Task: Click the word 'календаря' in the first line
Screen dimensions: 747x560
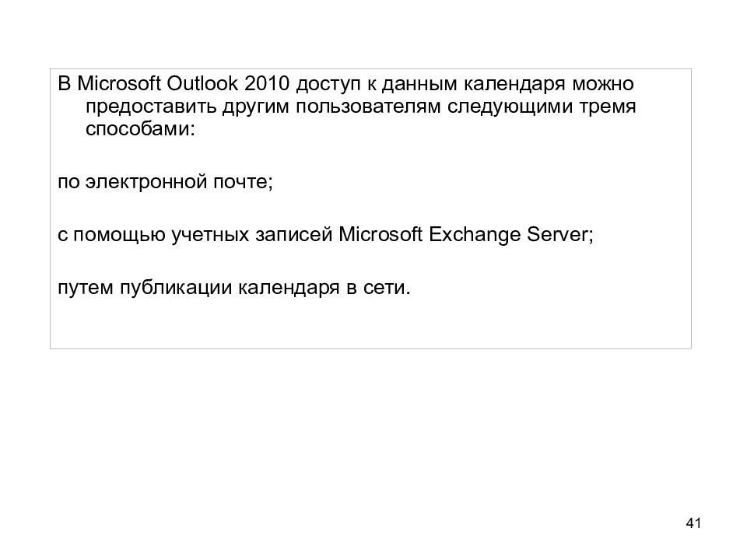Action: click(514, 85)
